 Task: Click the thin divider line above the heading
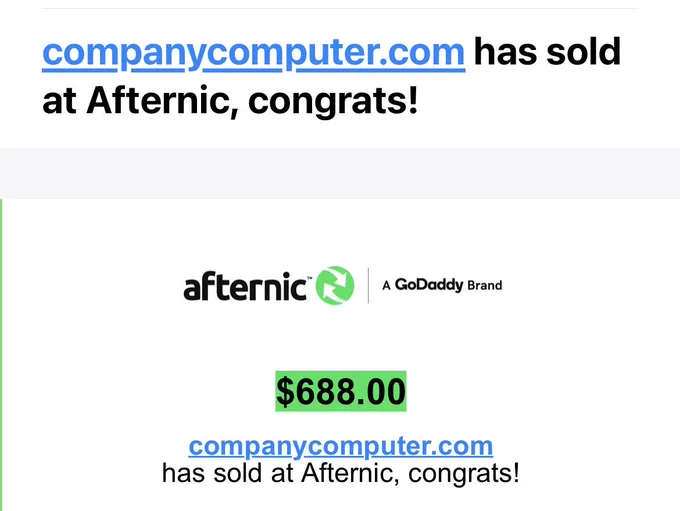coord(340,8)
